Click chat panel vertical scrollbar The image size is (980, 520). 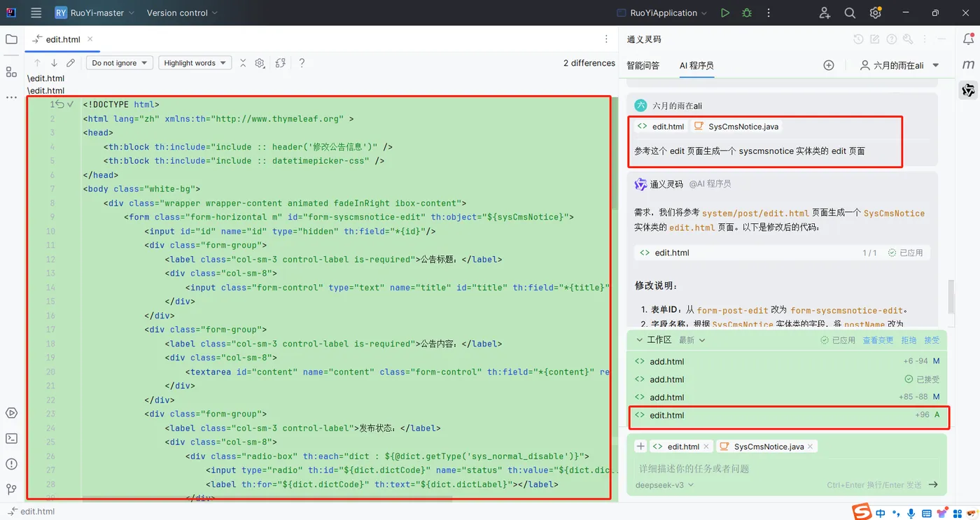[950, 296]
